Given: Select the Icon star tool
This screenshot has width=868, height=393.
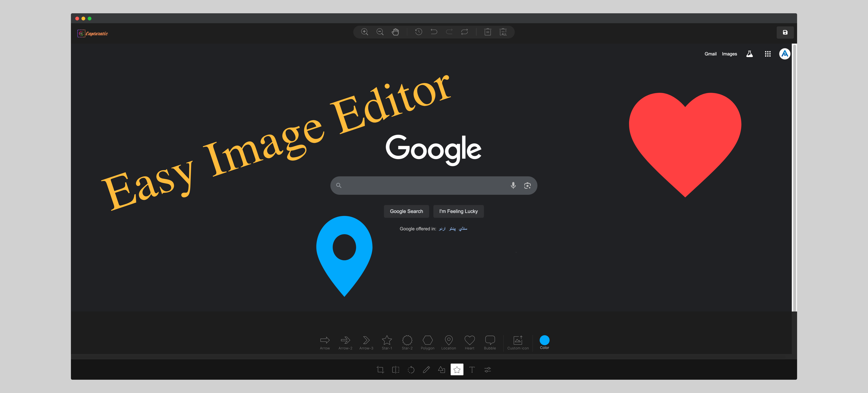Looking at the screenshot, I should [x=457, y=370].
